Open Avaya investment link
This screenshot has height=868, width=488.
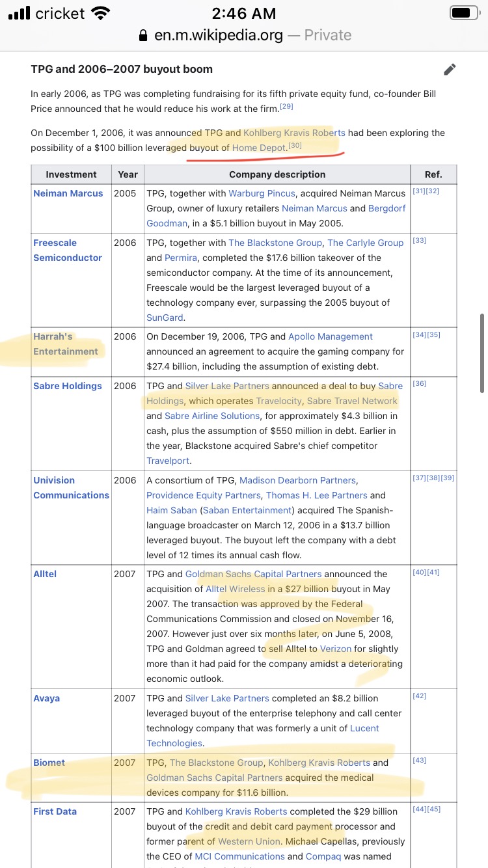[46, 698]
